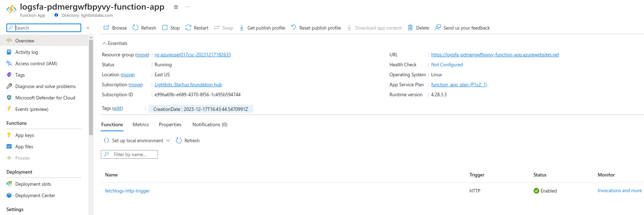Viewport: 644px width, 215px height.
Task: Click the App files icon
Action: 9,147
